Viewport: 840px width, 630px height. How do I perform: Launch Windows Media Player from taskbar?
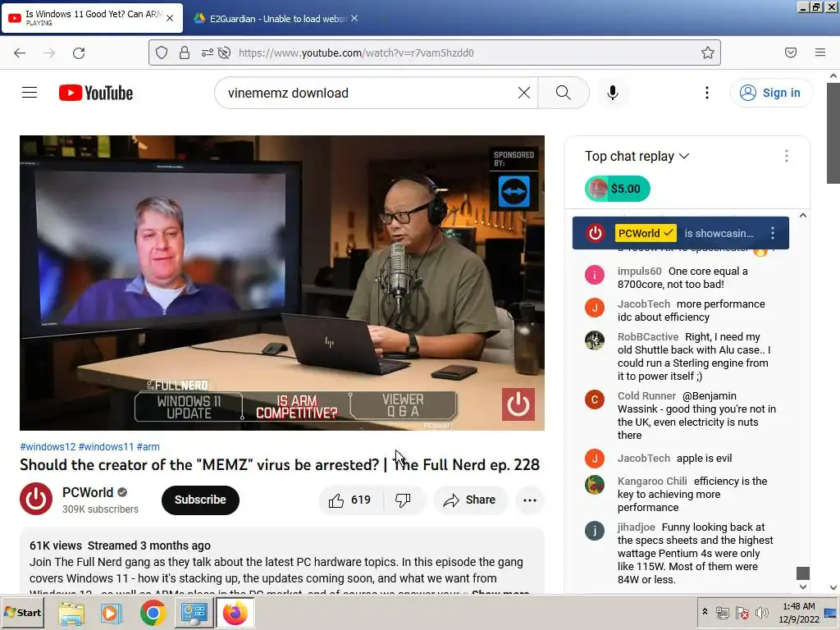[x=112, y=614]
